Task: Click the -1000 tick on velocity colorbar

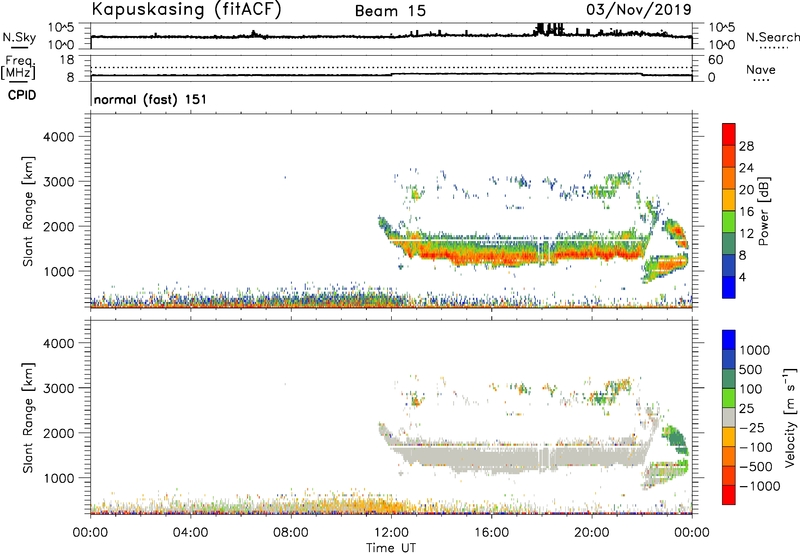Action: [759, 486]
